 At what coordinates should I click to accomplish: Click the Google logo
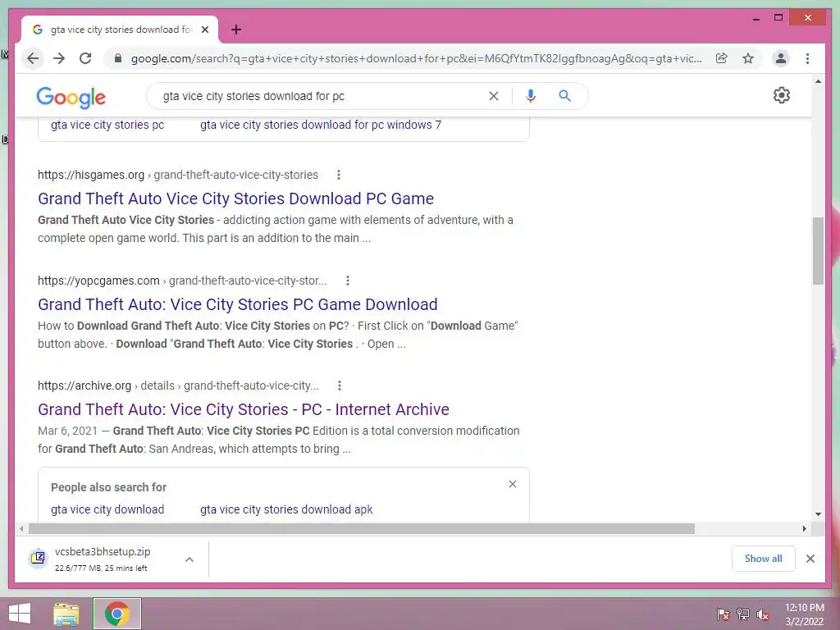tap(71, 97)
